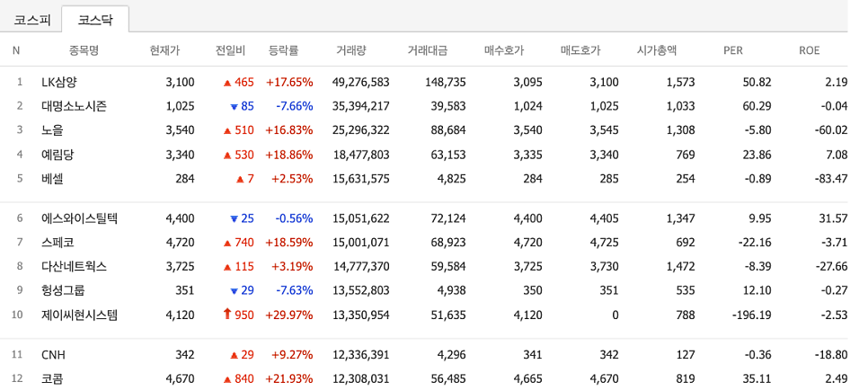Click 헝셩그룹's current price 351
This screenshot has width=868, height=391.
point(185,290)
